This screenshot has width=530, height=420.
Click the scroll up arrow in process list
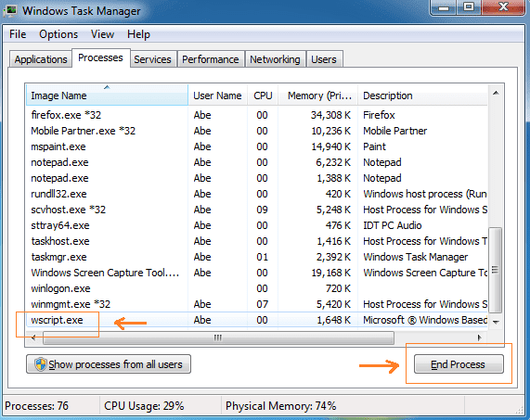(496, 94)
